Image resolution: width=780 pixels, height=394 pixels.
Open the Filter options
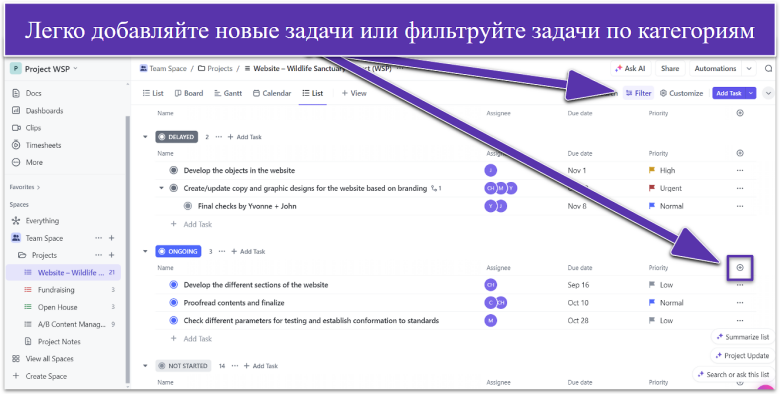click(638, 93)
